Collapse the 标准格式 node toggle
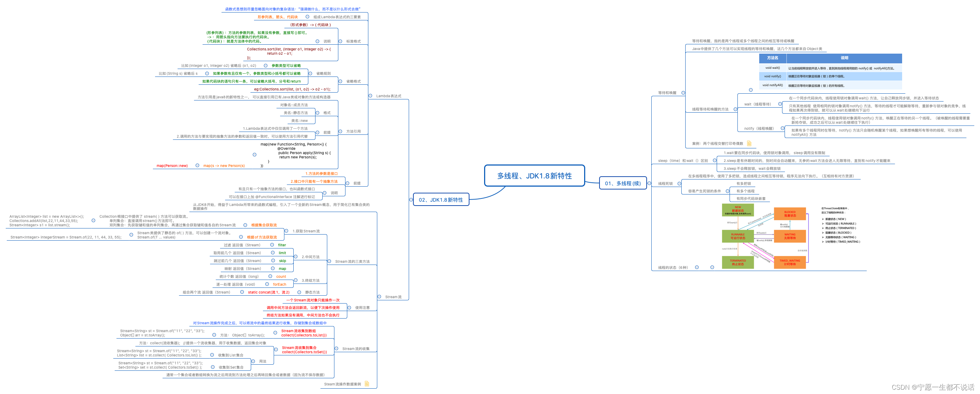This screenshot has height=394, width=980. [340, 41]
